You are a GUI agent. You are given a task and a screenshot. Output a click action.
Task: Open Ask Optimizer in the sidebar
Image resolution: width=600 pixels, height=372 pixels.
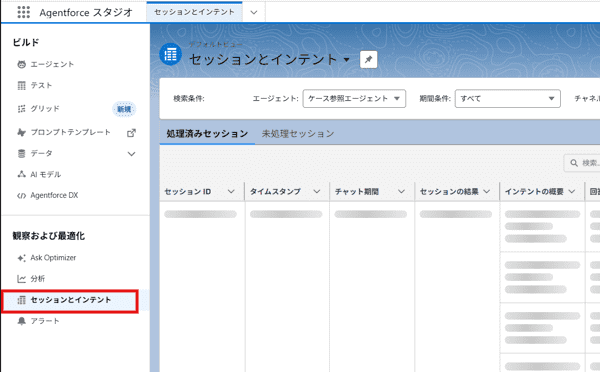pyautogui.click(x=53, y=258)
